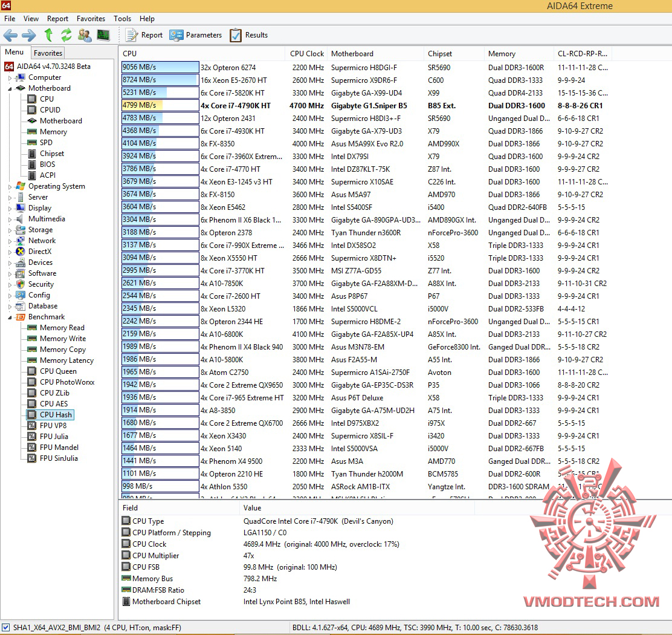The height and width of the screenshot is (635, 672).
Task: Open the users manage toolbar icon
Action: (x=85, y=35)
